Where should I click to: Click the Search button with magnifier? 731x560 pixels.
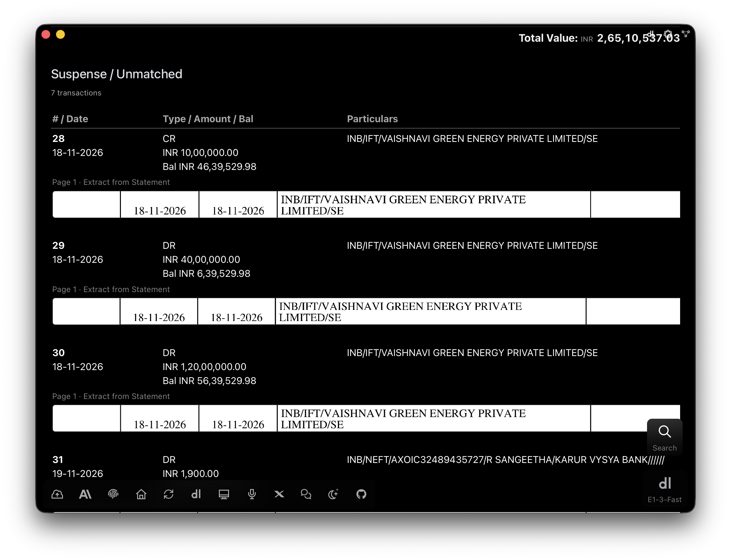pyautogui.click(x=665, y=437)
